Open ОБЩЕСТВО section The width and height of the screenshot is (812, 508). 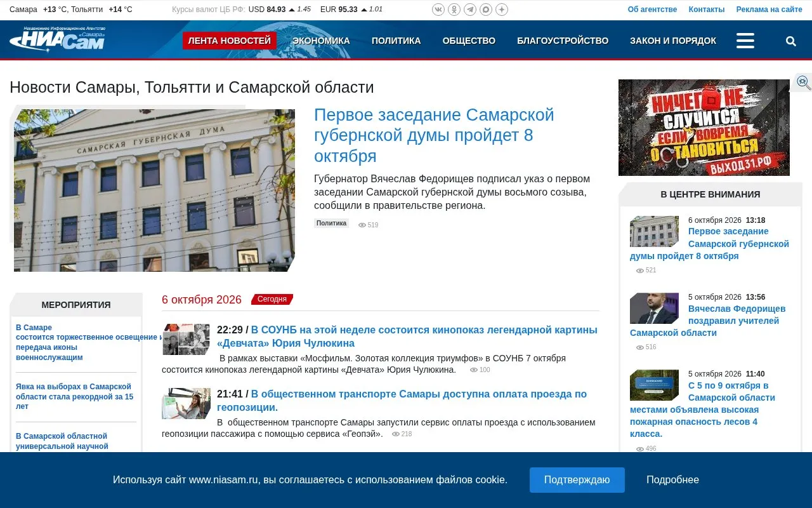(469, 41)
